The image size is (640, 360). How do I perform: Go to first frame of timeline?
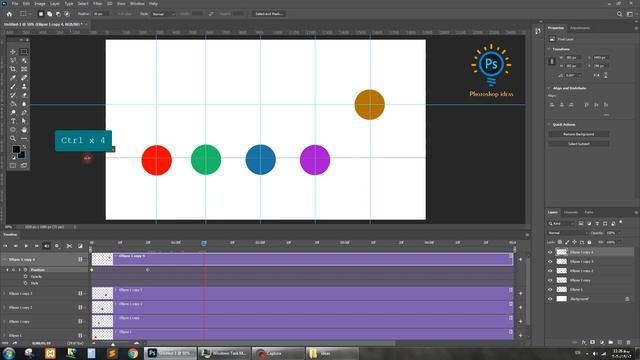tap(5, 246)
